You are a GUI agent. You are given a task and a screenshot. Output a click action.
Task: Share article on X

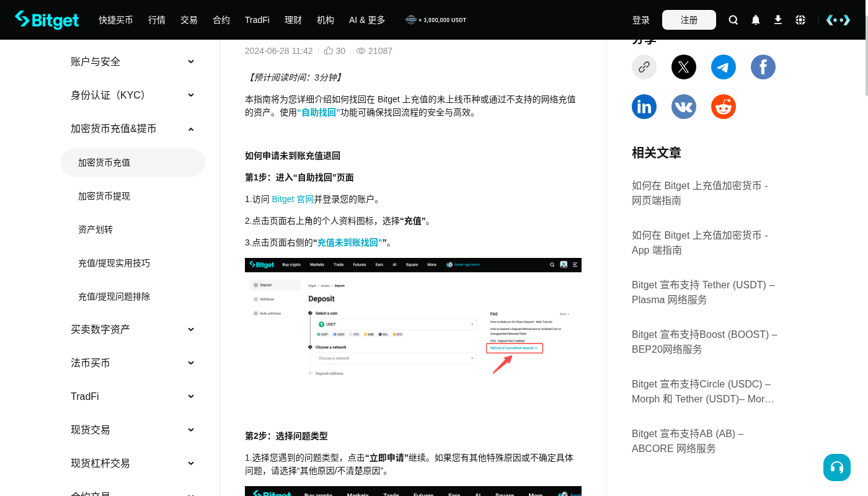684,67
